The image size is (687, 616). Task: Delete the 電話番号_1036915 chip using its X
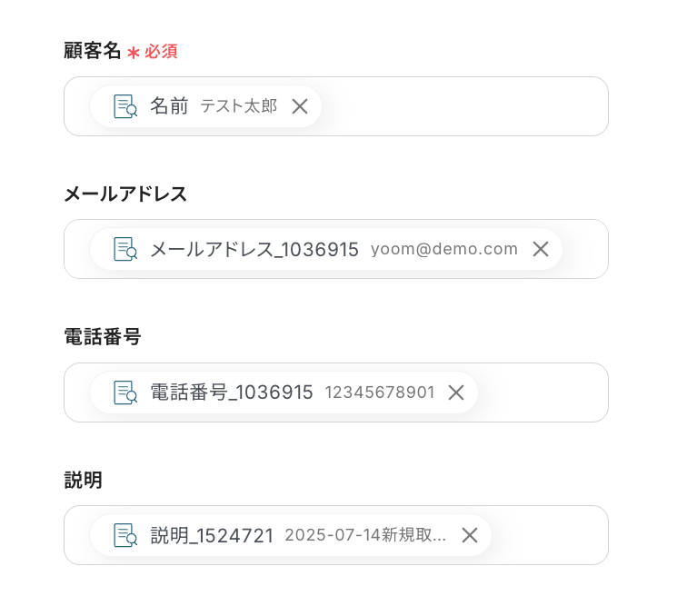click(x=456, y=392)
